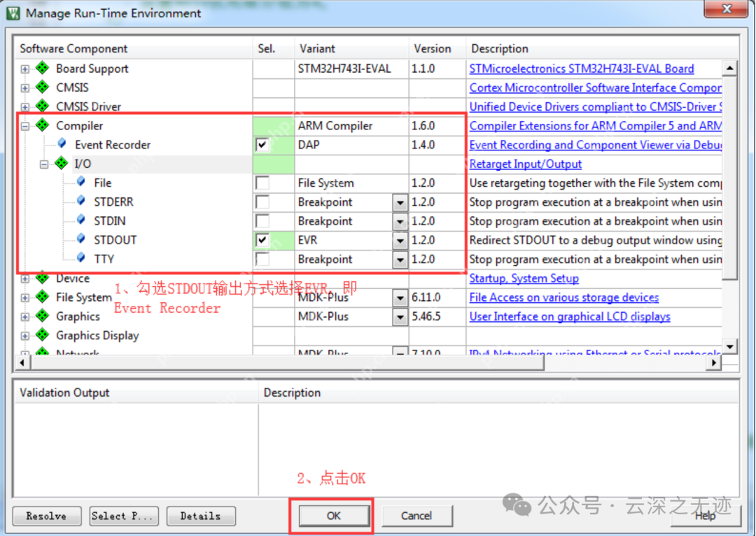Click the CMSIS Driver component icon

point(43,106)
